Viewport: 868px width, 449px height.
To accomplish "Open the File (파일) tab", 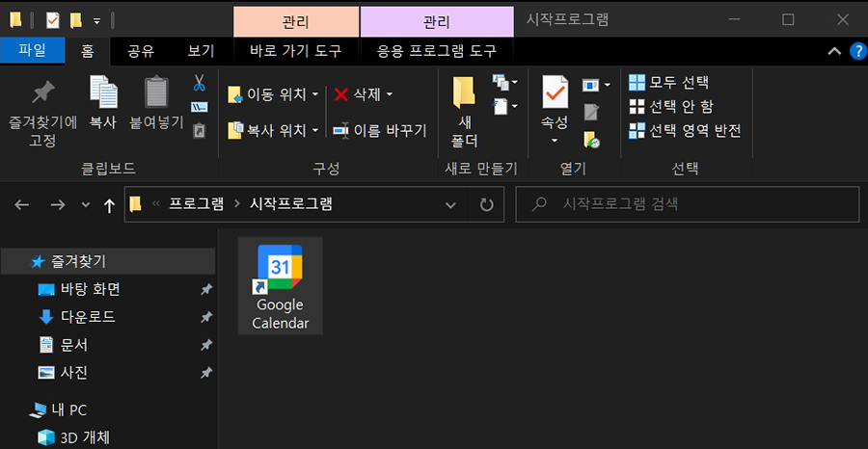I will click(33, 51).
